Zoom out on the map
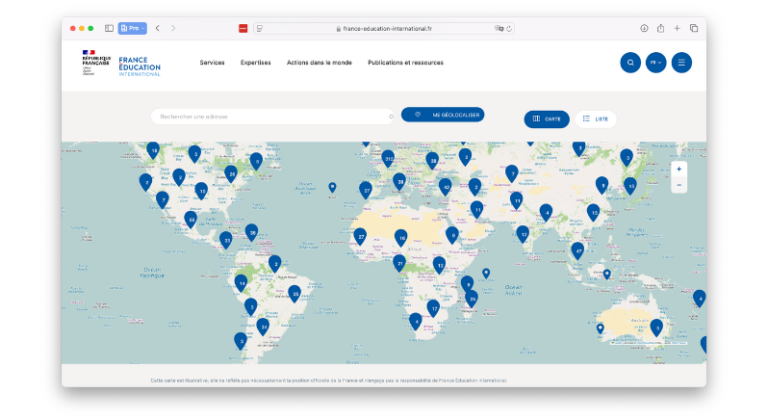This screenshot has height=420, width=768. pyautogui.click(x=679, y=184)
